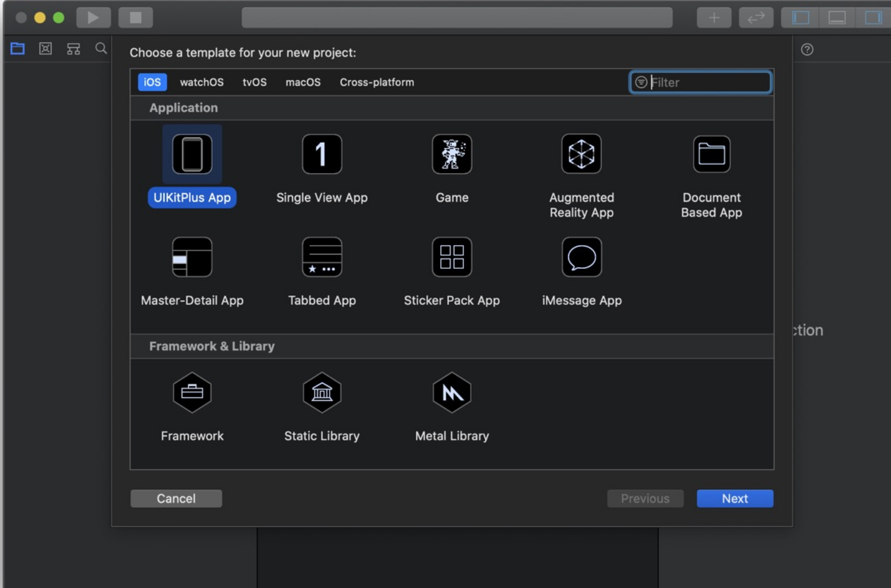Click the Library plus button
This screenshot has width=891, height=588.
[x=714, y=17]
